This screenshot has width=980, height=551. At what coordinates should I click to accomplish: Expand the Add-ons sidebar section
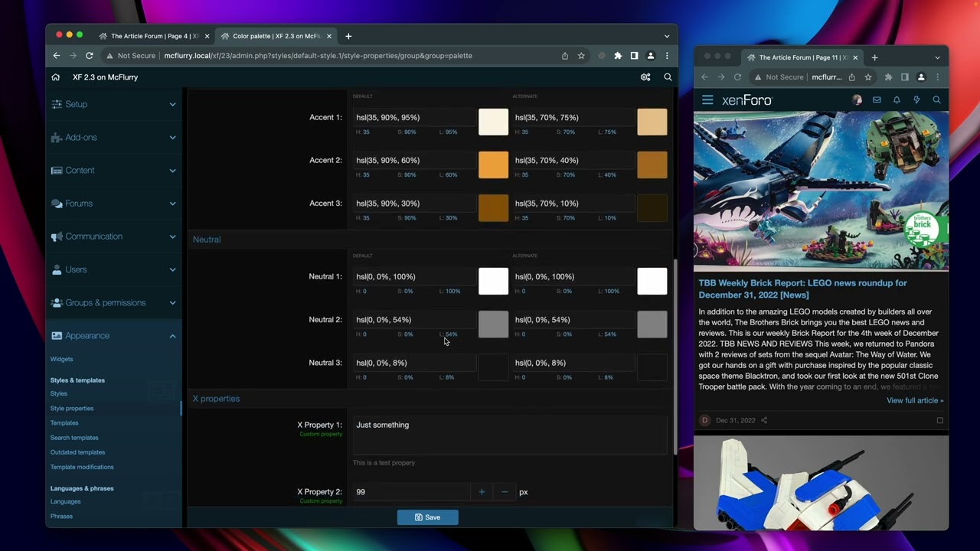[x=113, y=138]
